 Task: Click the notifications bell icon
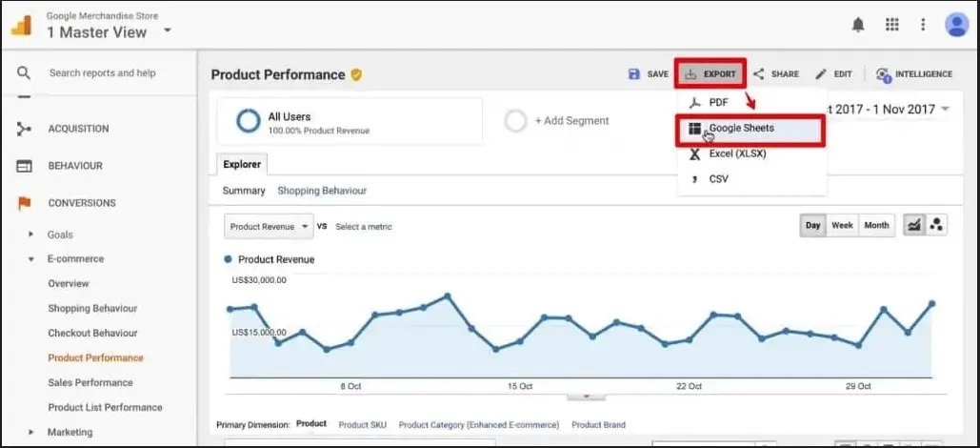(x=858, y=25)
